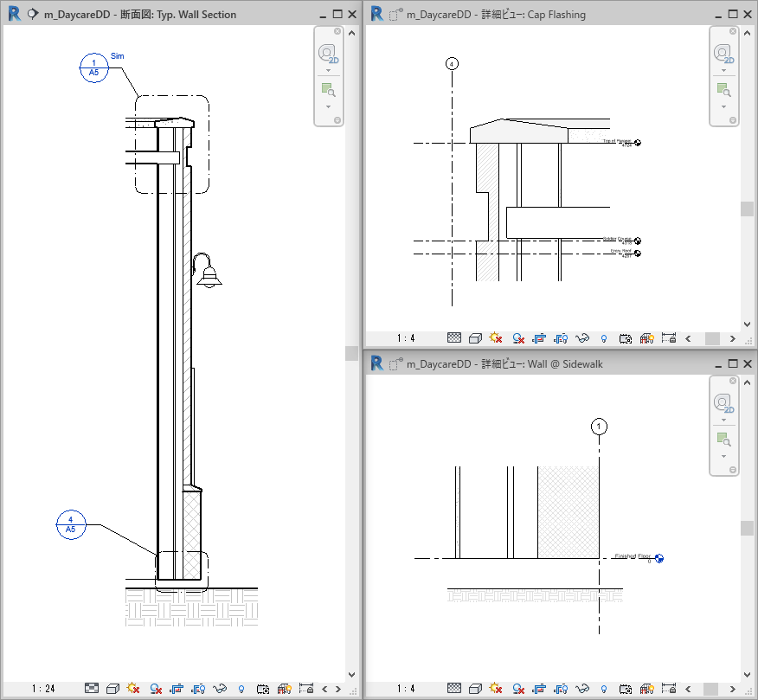Reveal constraints icon in Cap Flashing view
The height and width of the screenshot is (700, 758).
pos(669,338)
